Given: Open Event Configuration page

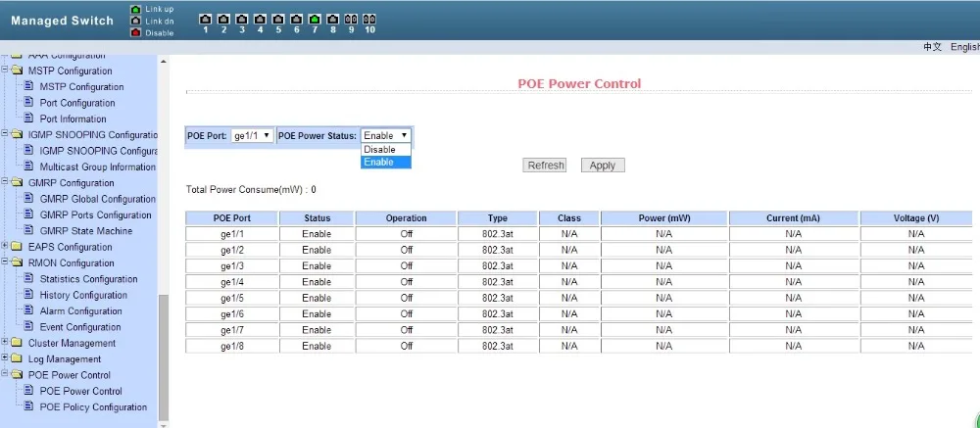Looking at the screenshot, I should point(80,327).
